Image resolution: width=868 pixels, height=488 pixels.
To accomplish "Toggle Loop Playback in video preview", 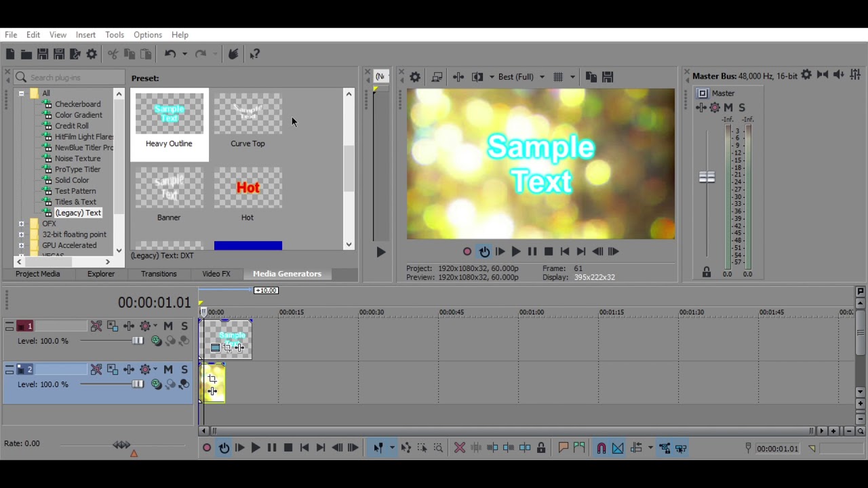I will tap(484, 251).
